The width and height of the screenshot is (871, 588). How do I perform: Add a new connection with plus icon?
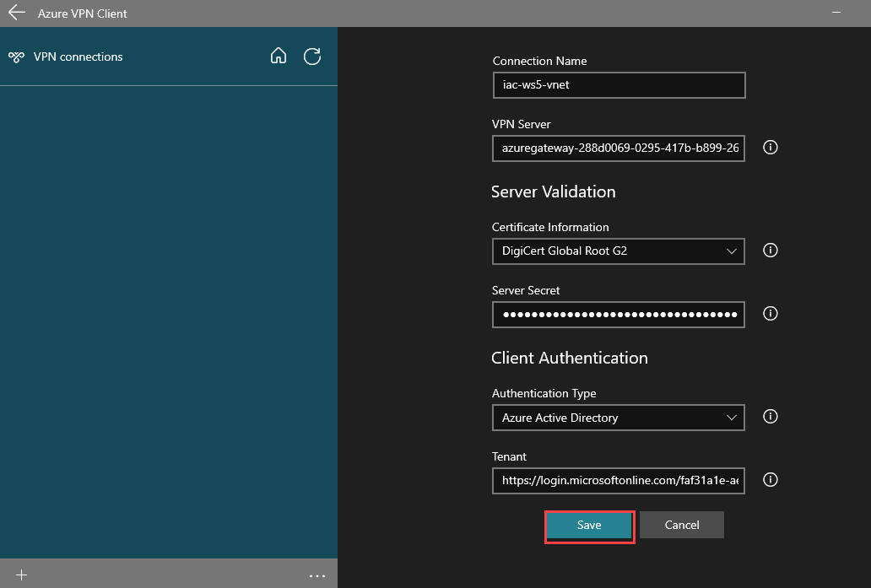[x=21, y=575]
